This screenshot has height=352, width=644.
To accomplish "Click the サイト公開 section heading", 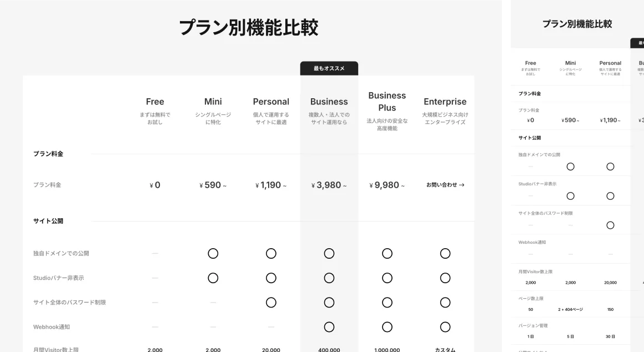I will (x=48, y=221).
